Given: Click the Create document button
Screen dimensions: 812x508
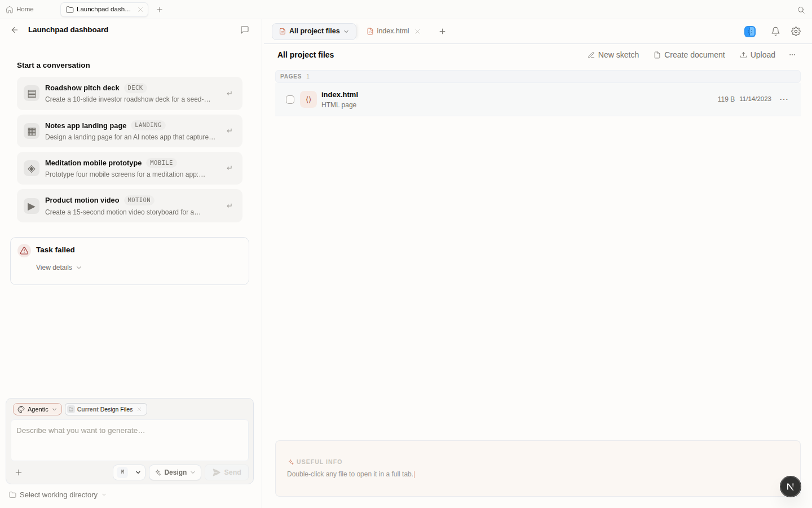Looking at the screenshot, I should (x=689, y=55).
